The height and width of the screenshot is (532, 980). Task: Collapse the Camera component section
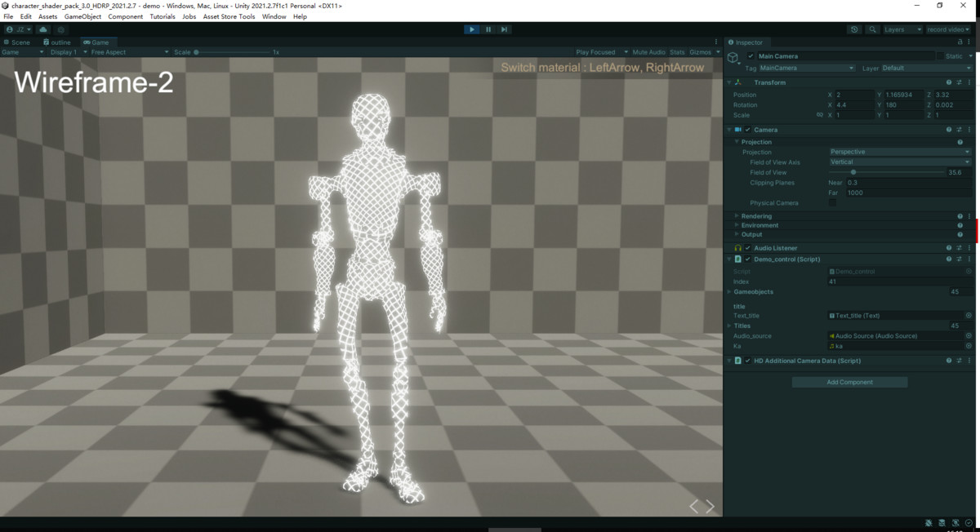click(728, 129)
